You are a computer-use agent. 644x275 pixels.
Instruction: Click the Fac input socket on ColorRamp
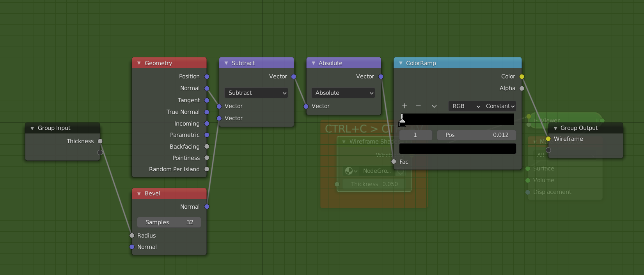click(x=394, y=162)
